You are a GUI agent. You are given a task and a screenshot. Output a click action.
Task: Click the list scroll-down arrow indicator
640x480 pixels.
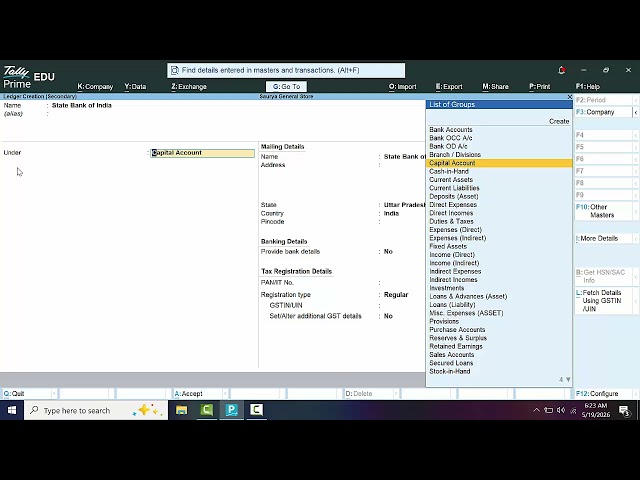(568, 380)
